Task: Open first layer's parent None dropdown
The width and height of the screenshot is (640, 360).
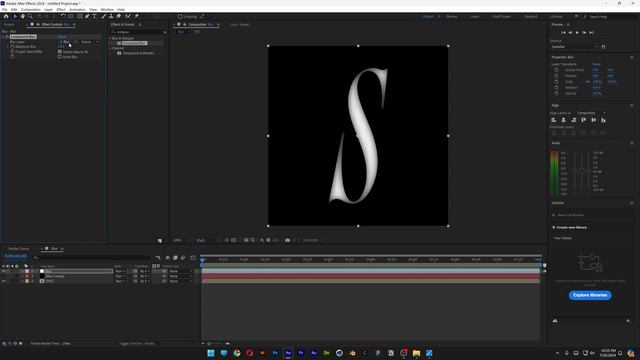Action: [180, 271]
